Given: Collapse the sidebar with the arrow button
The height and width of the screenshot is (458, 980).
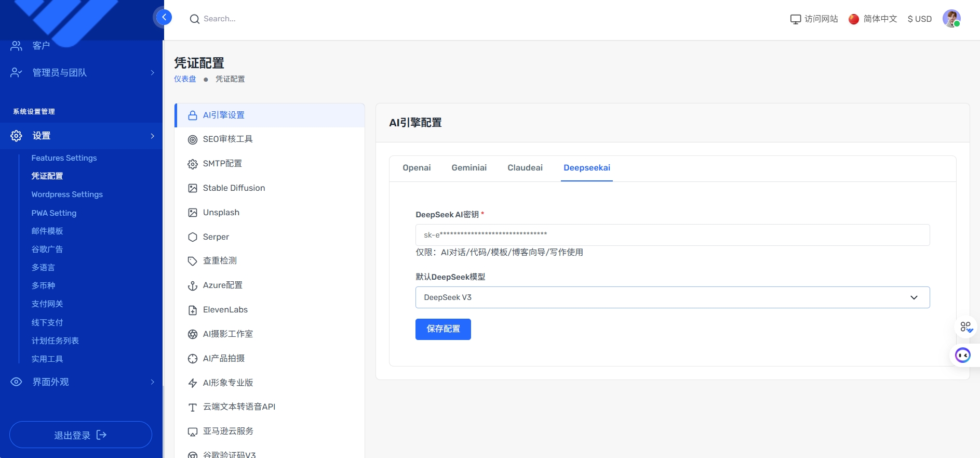Looking at the screenshot, I should pyautogui.click(x=164, y=18).
